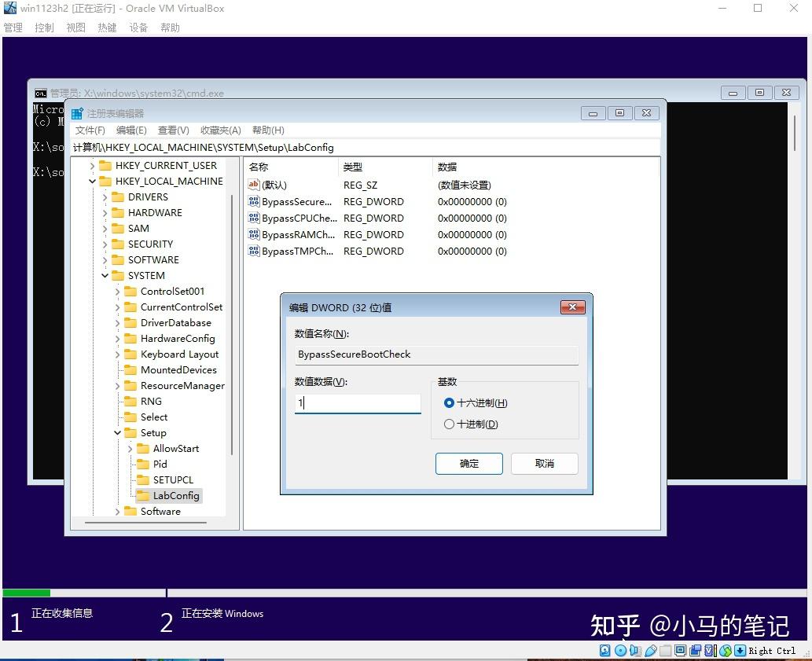
Task: Click the optical disc icon in status bar
Action: 621,650
